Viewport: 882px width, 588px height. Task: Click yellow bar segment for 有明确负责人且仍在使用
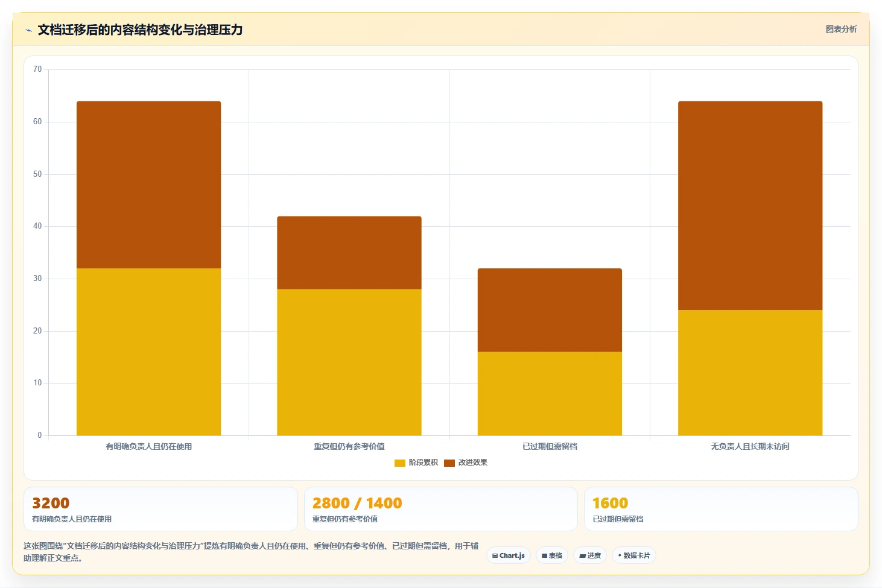point(148,352)
